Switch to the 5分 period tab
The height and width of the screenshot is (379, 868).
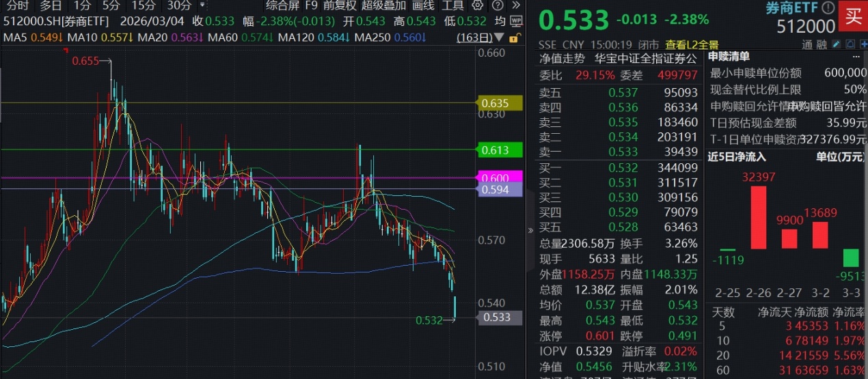pos(111,5)
